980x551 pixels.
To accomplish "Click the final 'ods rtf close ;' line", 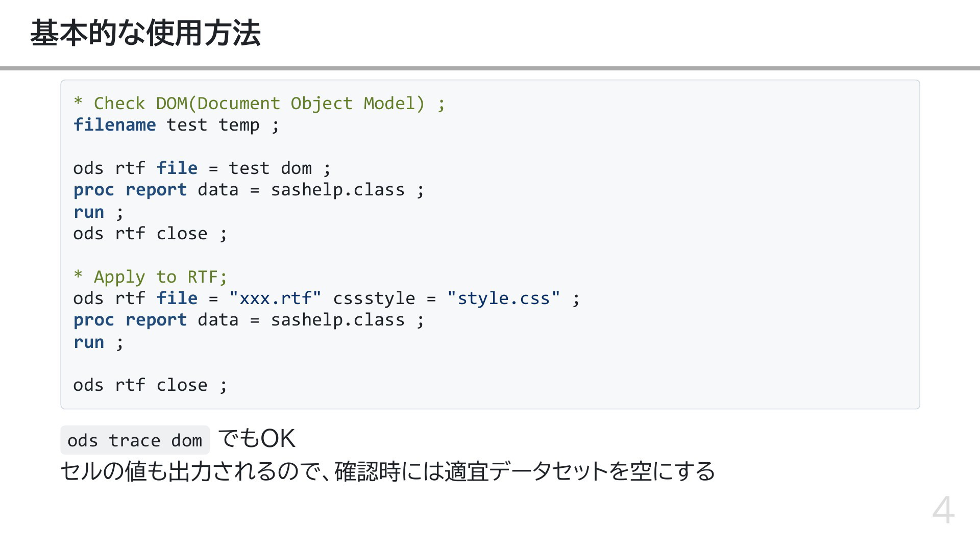I will (x=150, y=385).
